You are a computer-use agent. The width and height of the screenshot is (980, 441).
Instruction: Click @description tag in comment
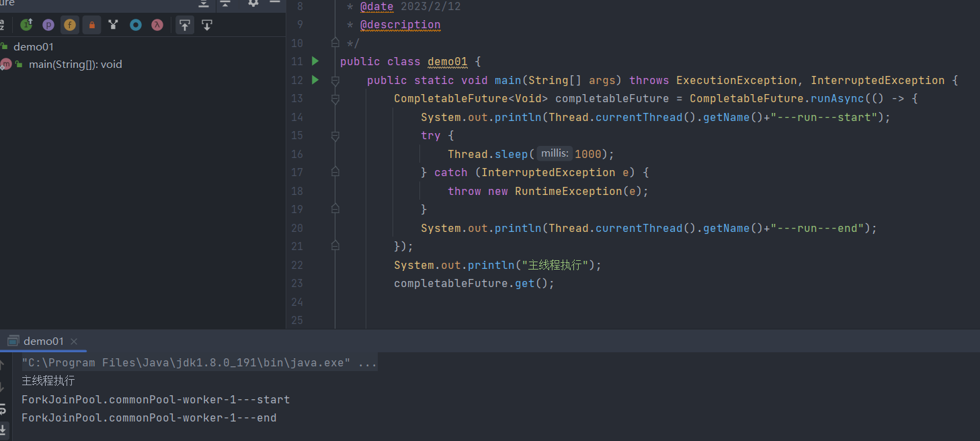pos(401,25)
